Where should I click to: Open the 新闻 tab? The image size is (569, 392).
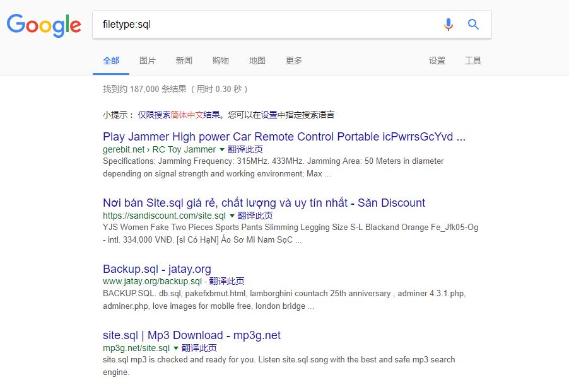(184, 61)
